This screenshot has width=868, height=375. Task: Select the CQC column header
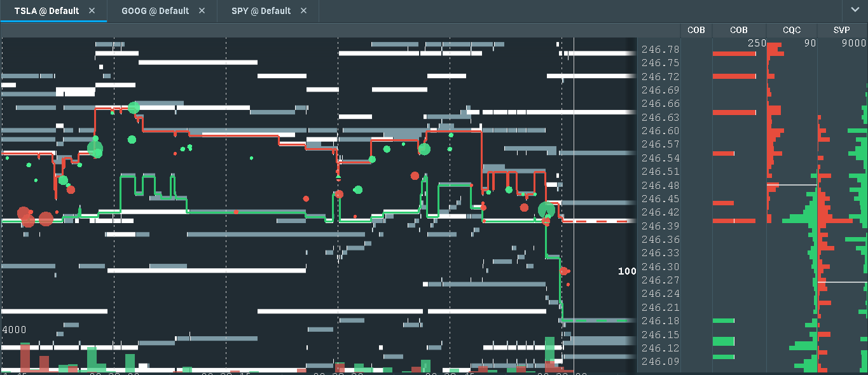[792, 30]
